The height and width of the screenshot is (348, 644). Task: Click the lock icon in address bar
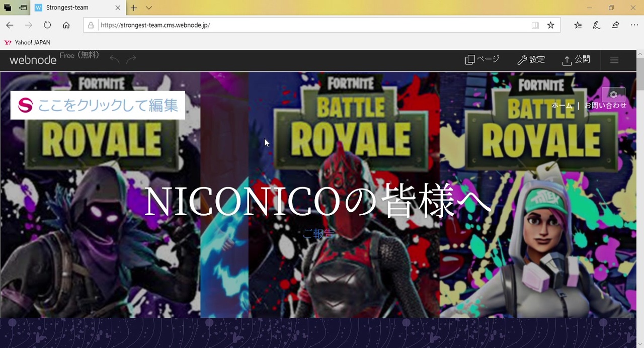pyautogui.click(x=91, y=25)
